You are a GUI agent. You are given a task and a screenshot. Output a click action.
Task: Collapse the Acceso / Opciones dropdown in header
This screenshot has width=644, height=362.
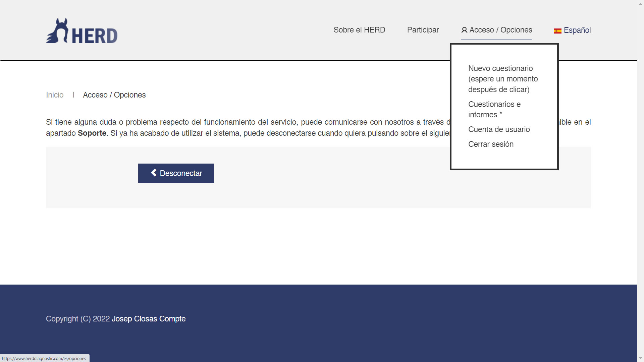tap(500, 30)
